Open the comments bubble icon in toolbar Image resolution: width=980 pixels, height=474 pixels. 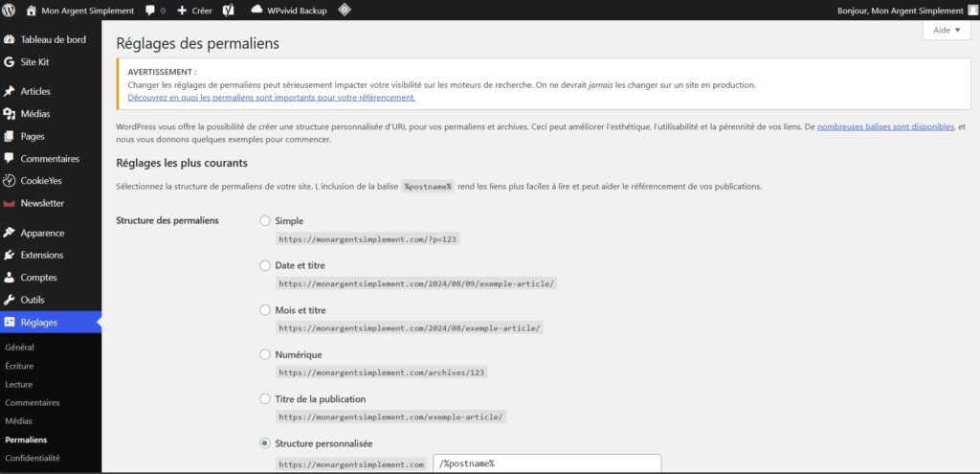[151, 11]
